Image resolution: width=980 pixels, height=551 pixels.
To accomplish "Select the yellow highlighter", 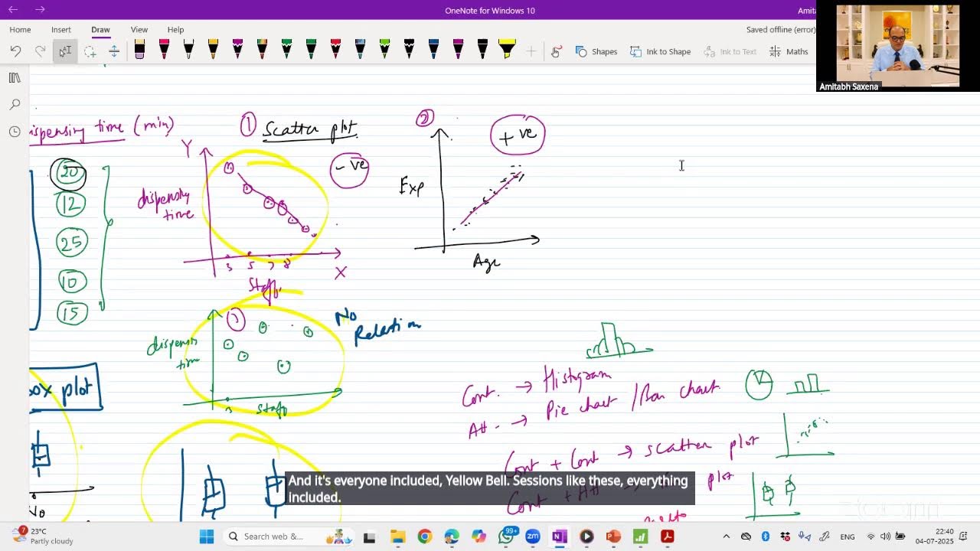I will point(507,51).
